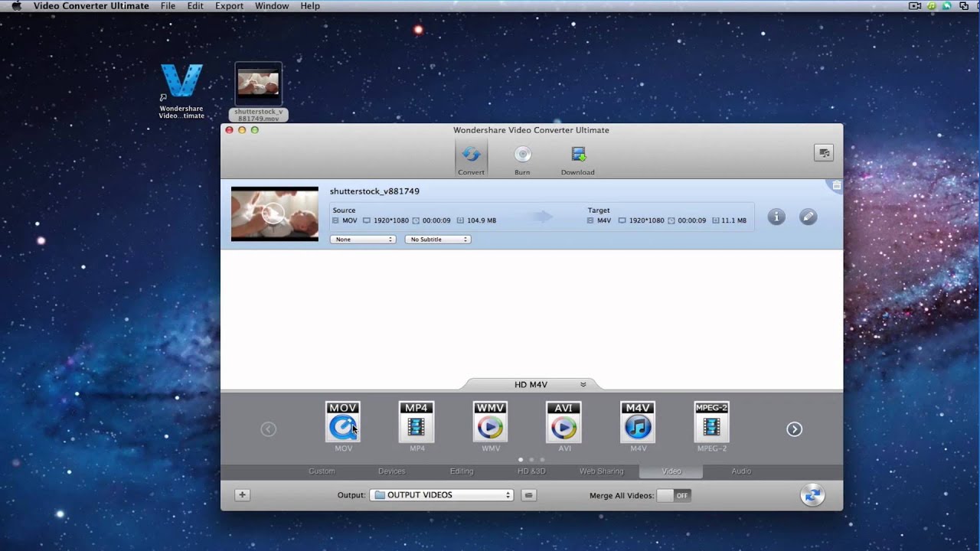Open the editor with the pencil icon

808,217
